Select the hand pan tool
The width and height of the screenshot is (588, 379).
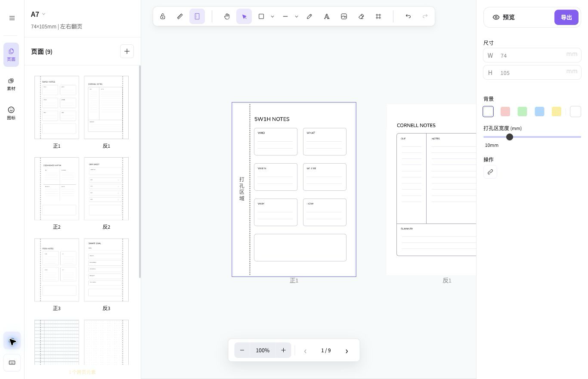[227, 16]
